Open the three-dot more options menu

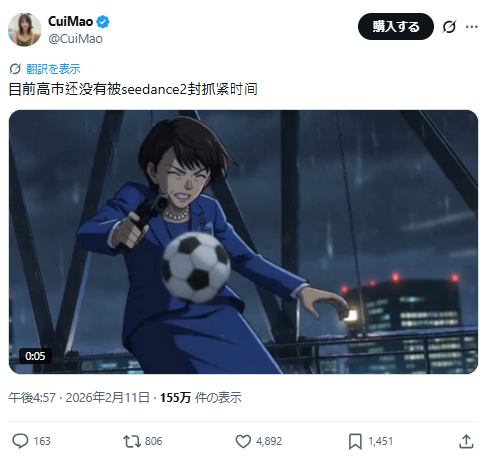[472, 27]
